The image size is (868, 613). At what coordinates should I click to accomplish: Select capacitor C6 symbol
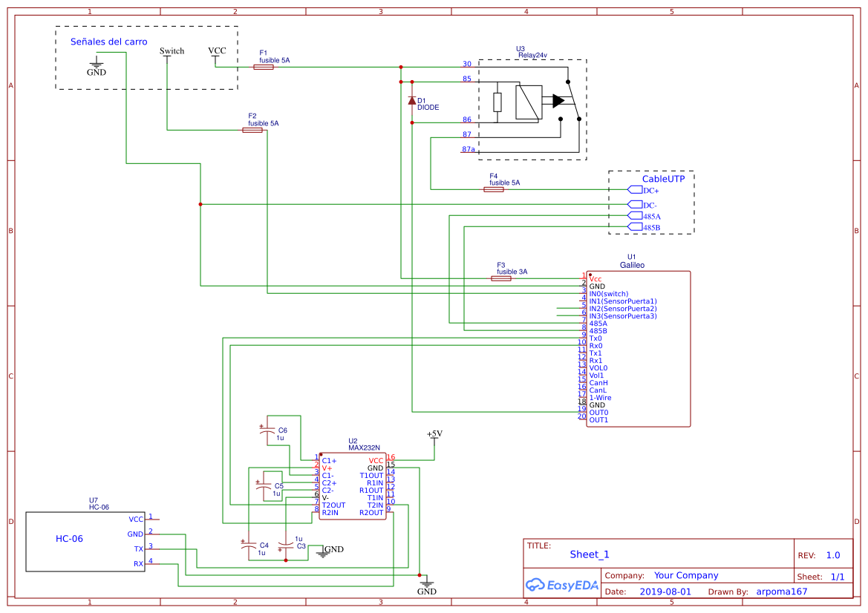(x=267, y=430)
